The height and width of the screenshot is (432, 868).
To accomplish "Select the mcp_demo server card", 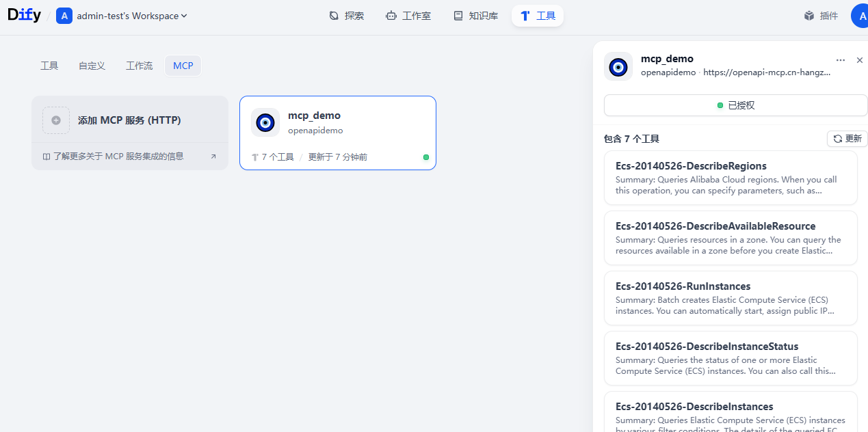I will (x=338, y=133).
